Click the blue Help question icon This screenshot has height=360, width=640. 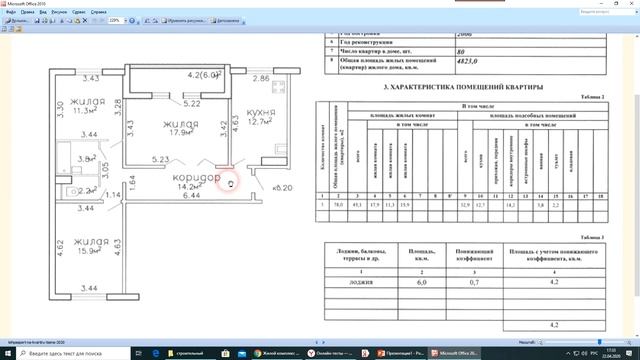132,20
